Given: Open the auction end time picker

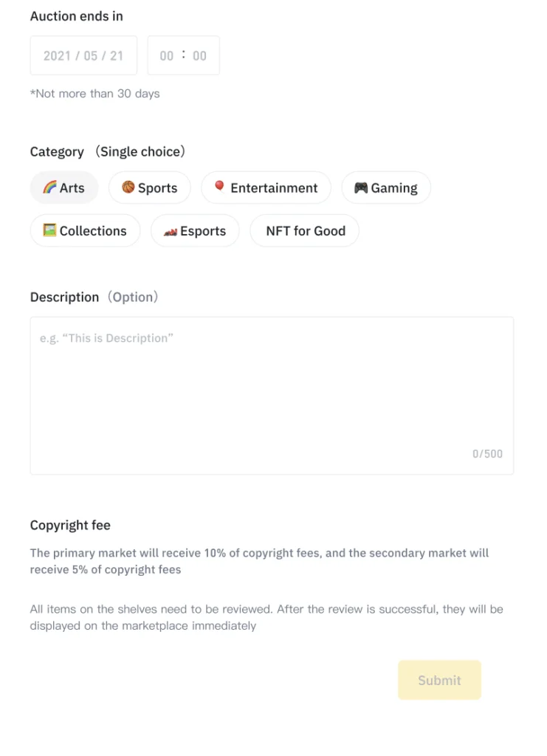Looking at the screenshot, I should (183, 55).
